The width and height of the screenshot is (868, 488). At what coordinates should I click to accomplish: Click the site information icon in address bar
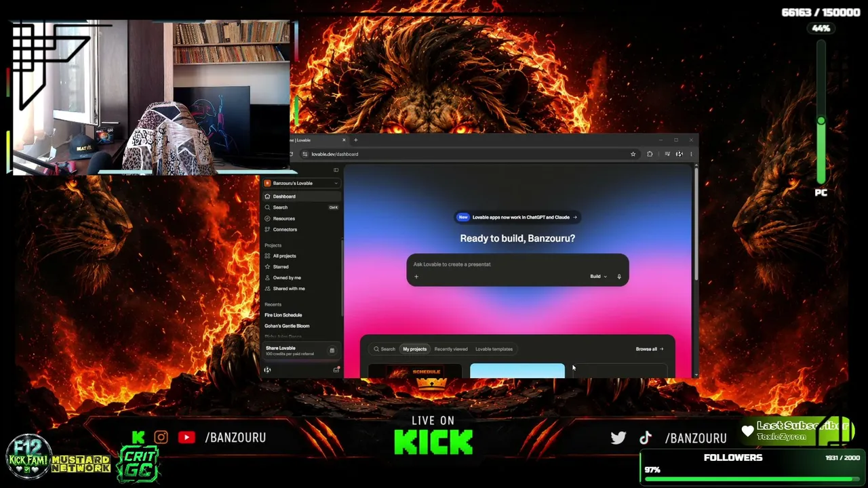305,154
